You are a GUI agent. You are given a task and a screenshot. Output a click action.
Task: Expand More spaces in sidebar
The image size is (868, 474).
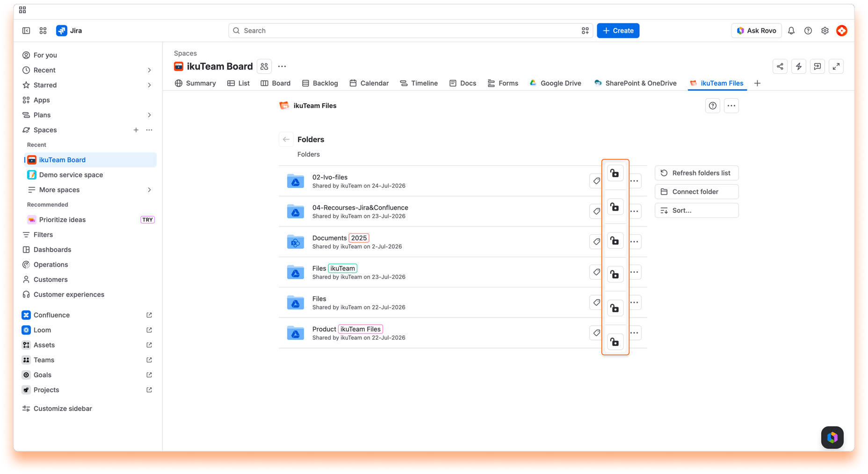coord(149,190)
